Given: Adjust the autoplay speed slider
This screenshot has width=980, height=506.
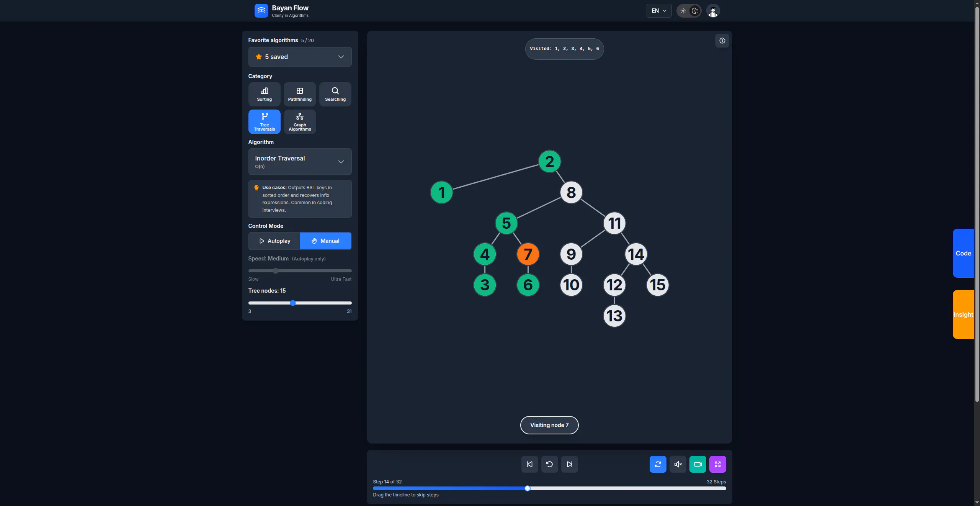Looking at the screenshot, I should (x=300, y=271).
